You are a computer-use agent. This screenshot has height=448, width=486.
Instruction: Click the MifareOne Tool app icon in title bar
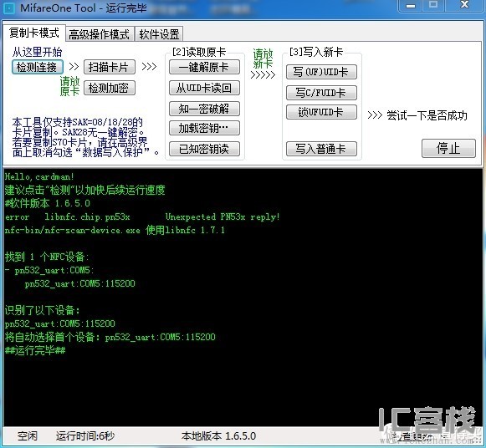pyautogui.click(x=8, y=8)
